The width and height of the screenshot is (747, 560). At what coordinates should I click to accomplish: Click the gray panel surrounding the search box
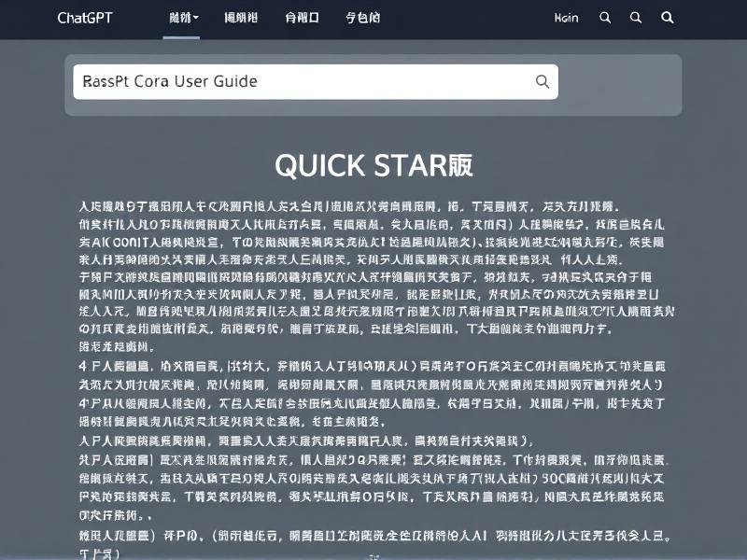point(620,84)
